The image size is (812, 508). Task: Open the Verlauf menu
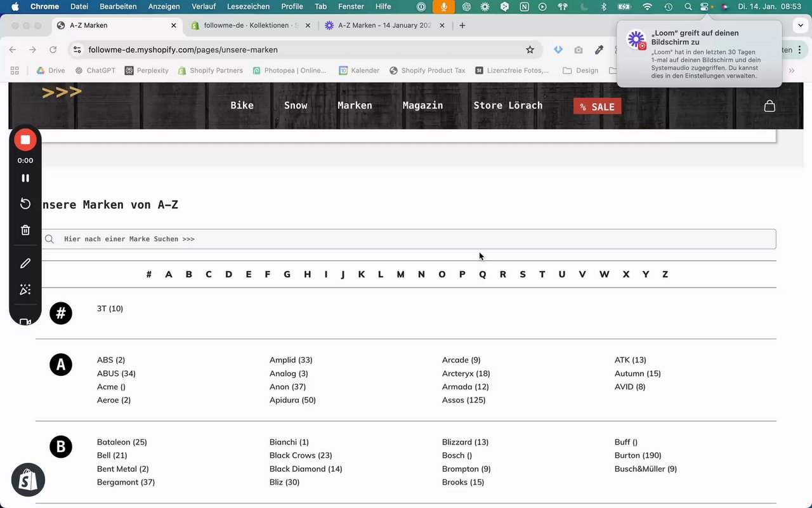point(203,6)
